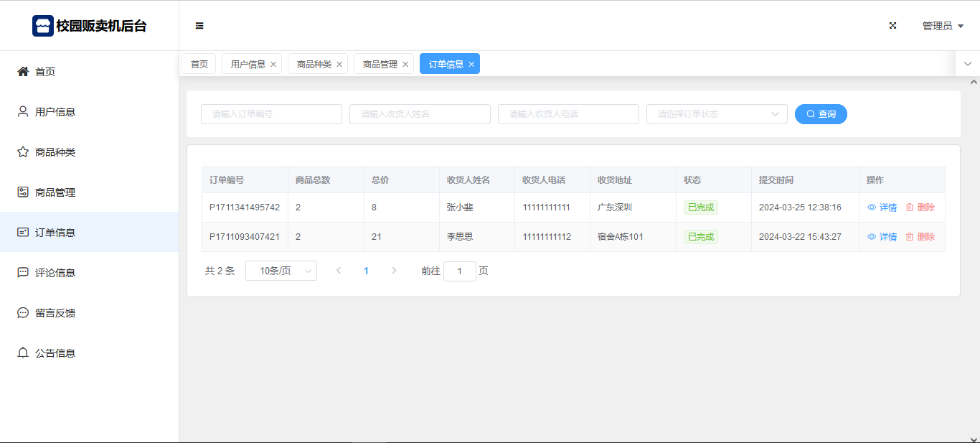Expand the tab list chevron at right
Viewport: 980px width, 443px height.
pyautogui.click(x=967, y=64)
